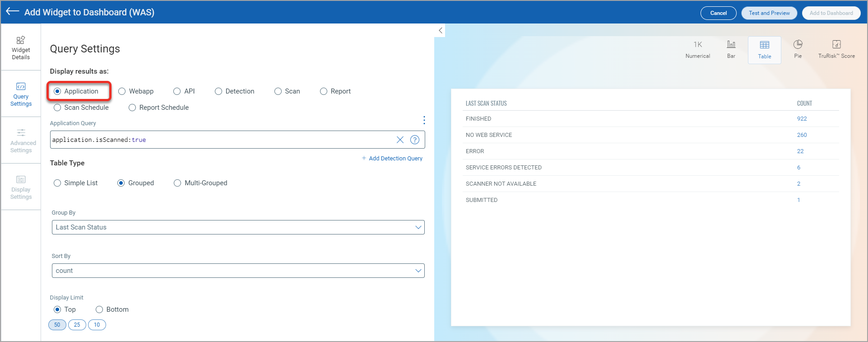The width and height of the screenshot is (868, 342).
Task: Set display limit to 25
Action: click(x=77, y=325)
